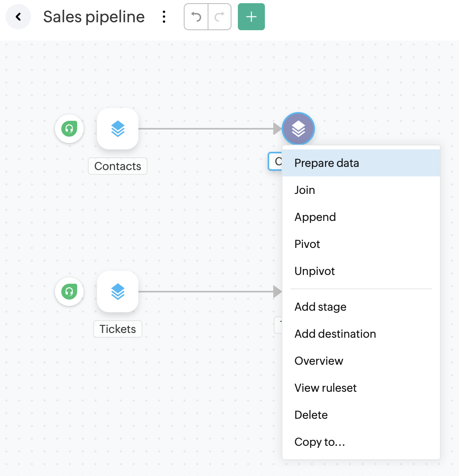Select Join in the context menu
Image resolution: width=459 pixels, height=476 pixels.
305,190
